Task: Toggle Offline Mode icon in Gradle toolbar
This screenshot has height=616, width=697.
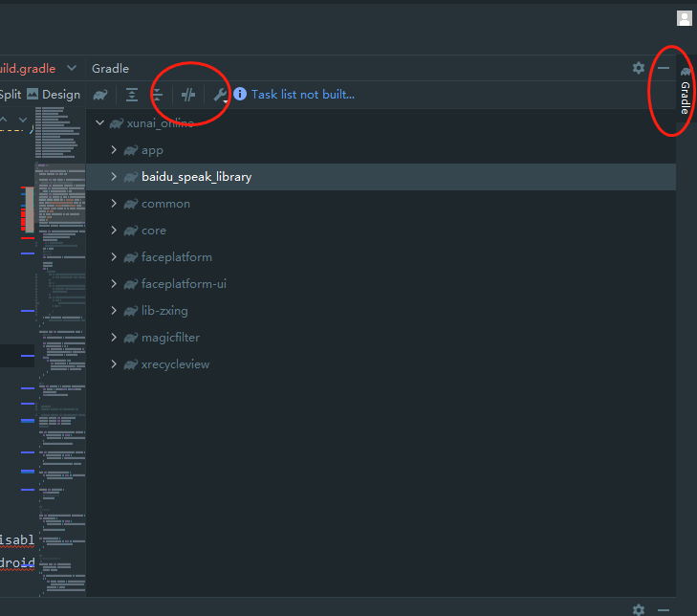Action: [188, 95]
